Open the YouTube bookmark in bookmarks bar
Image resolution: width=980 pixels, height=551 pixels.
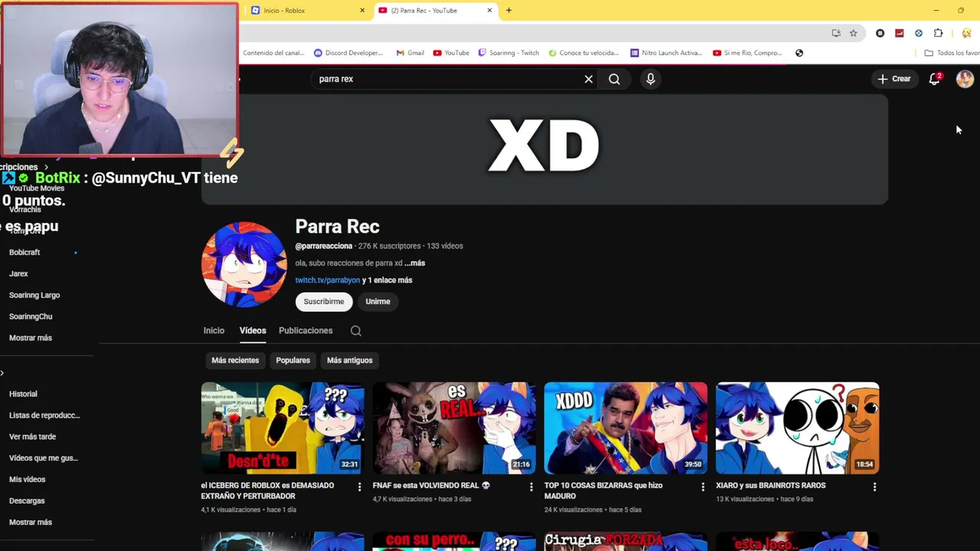451,53
